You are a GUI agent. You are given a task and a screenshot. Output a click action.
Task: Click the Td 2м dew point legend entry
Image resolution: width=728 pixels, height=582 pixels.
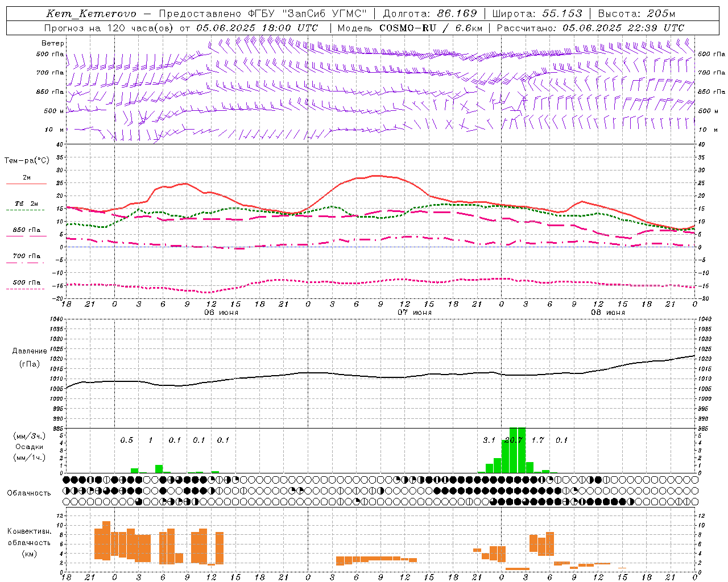tap(26, 203)
